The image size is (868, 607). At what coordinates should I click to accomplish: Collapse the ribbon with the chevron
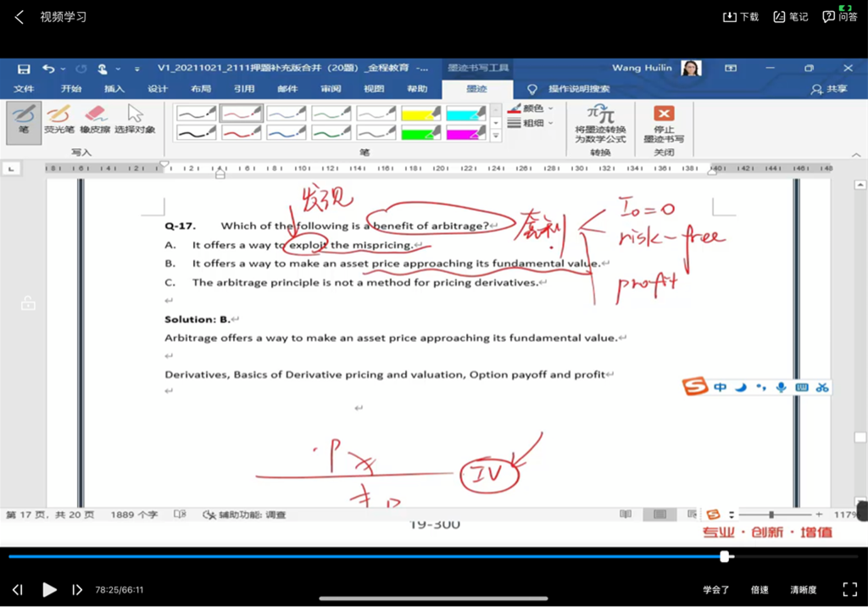point(856,154)
